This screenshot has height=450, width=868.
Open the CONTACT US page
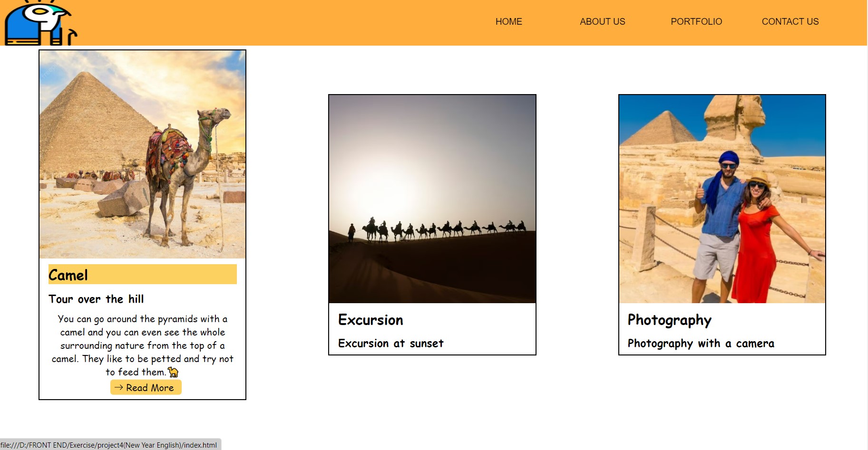tap(790, 21)
